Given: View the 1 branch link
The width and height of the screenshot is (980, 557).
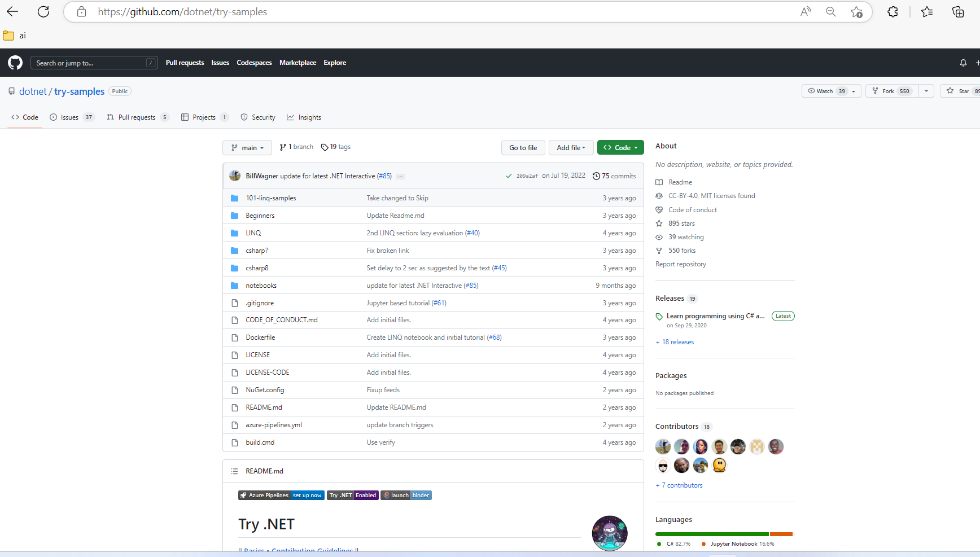Looking at the screenshot, I should 296,147.
